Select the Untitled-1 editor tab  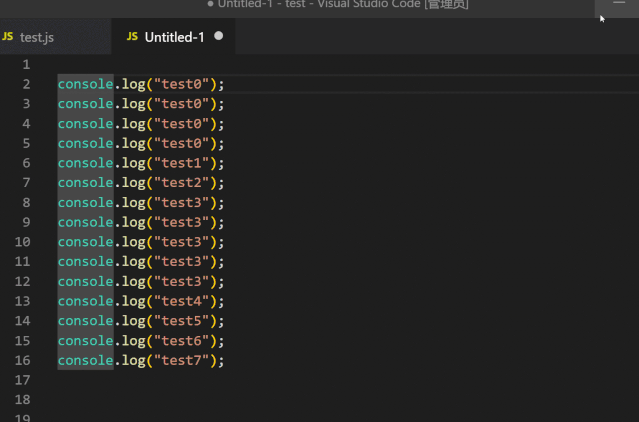[173, 37]
